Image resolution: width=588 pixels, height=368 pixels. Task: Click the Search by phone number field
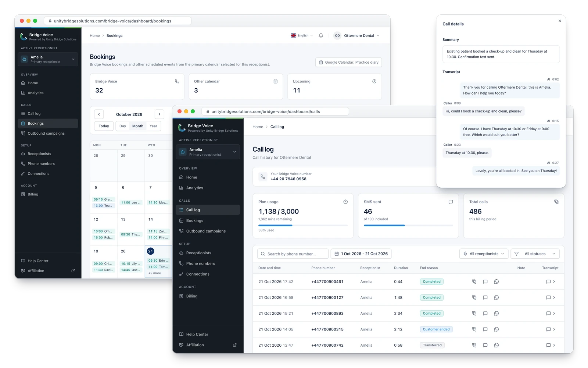(293, 254)
